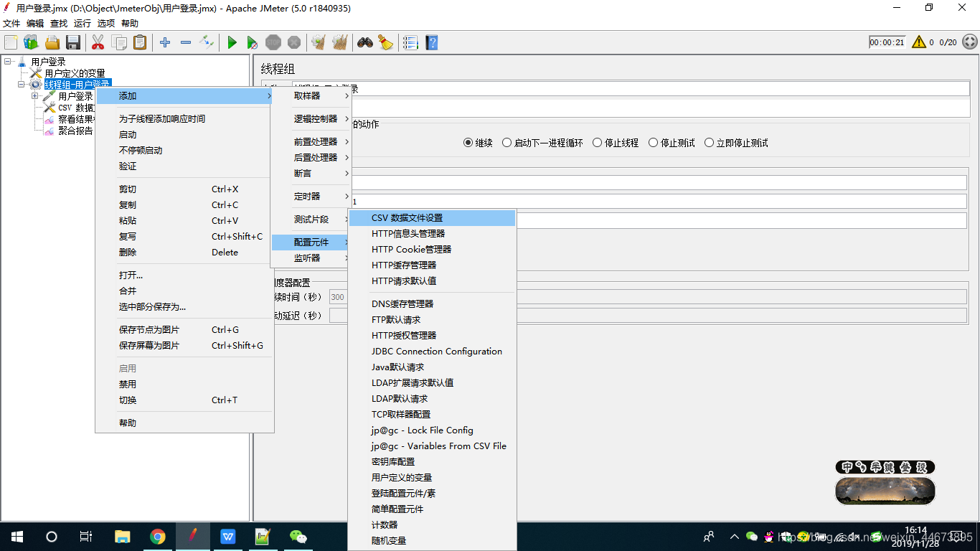
Task: Click 删除 in context menu
Action: click(184, 252)
